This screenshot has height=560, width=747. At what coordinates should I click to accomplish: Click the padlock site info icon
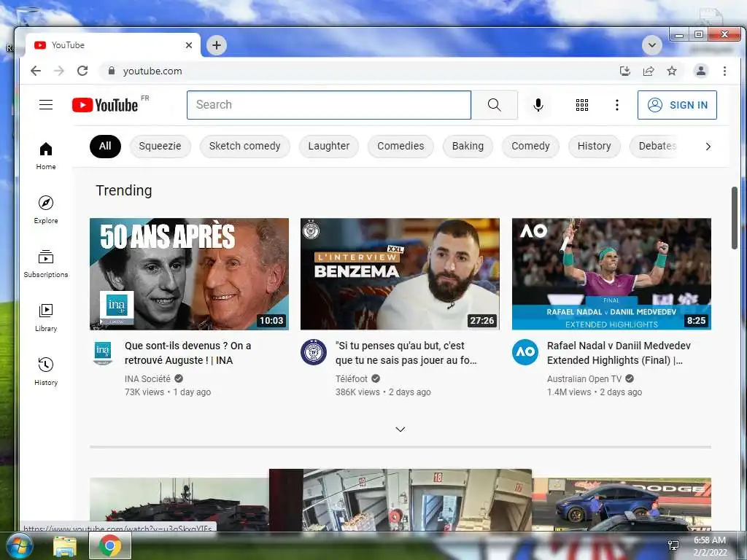[x=112, y=71]
